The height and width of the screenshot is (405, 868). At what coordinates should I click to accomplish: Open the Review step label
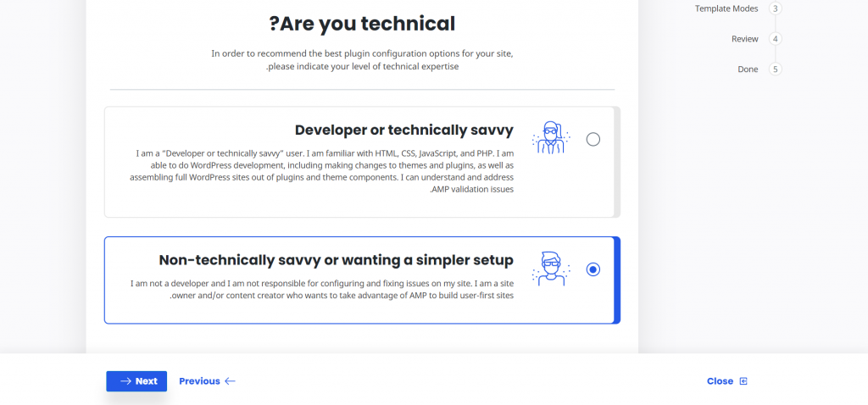[x=744, y=39]
